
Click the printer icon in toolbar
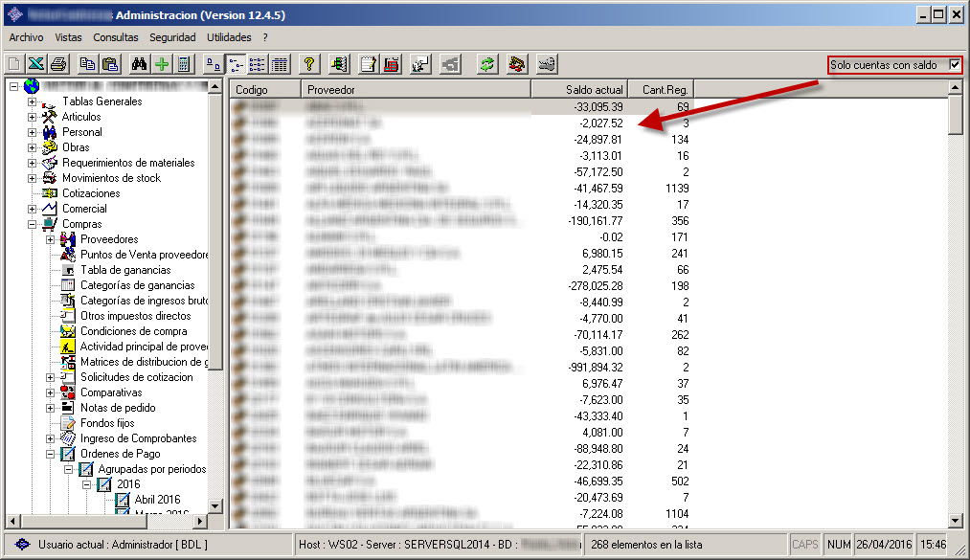(57, 64)
